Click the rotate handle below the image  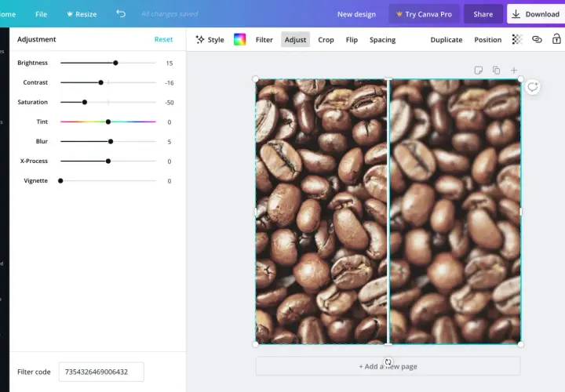[388, 361]
